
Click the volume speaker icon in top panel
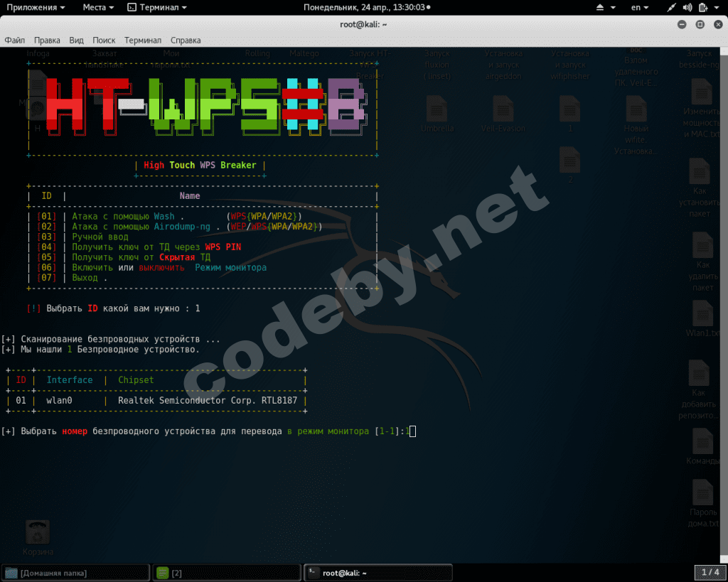pos(687,7)
